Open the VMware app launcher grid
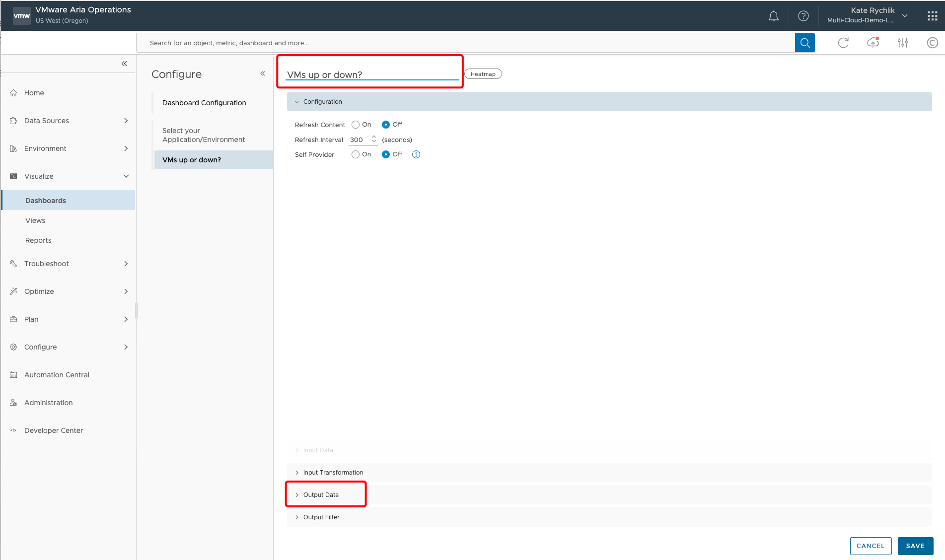Viewport: 945px width, 560px height. point(932,15)
